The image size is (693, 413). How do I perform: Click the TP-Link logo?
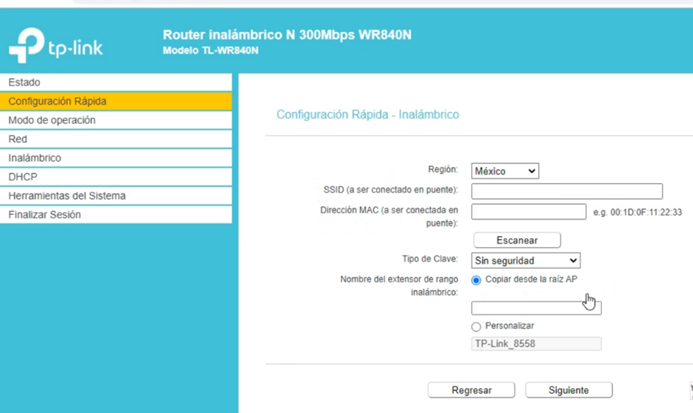(56, 45)
